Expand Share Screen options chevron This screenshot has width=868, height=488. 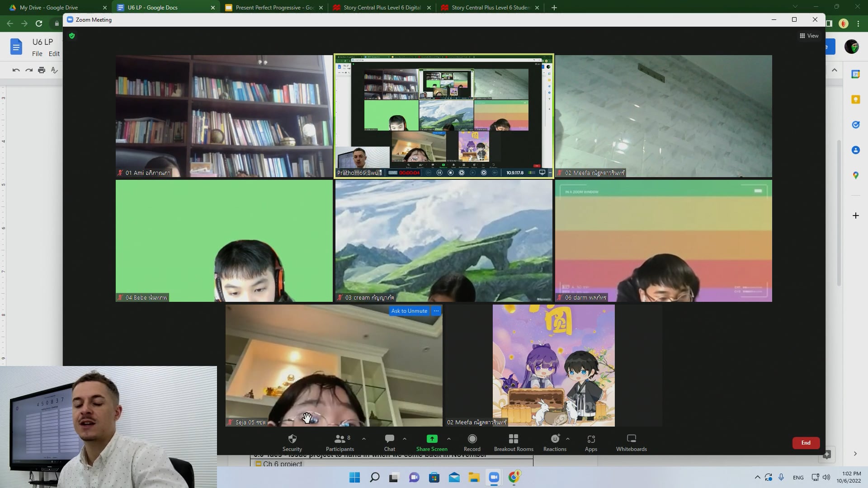[449, 439]
